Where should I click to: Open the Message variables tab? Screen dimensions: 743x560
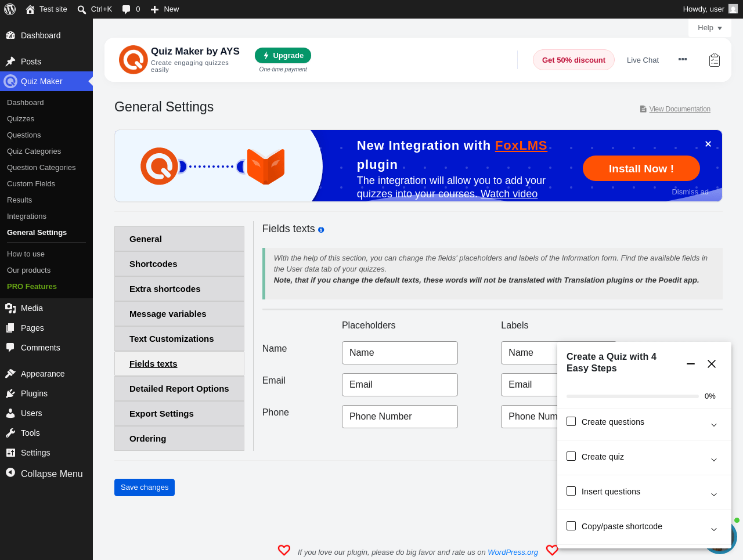coord(179,314)
